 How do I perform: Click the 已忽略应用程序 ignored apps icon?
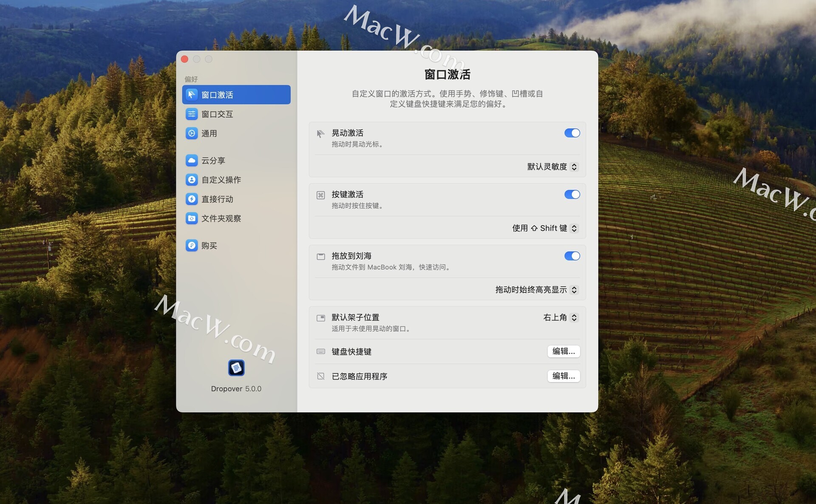(321, 376)
